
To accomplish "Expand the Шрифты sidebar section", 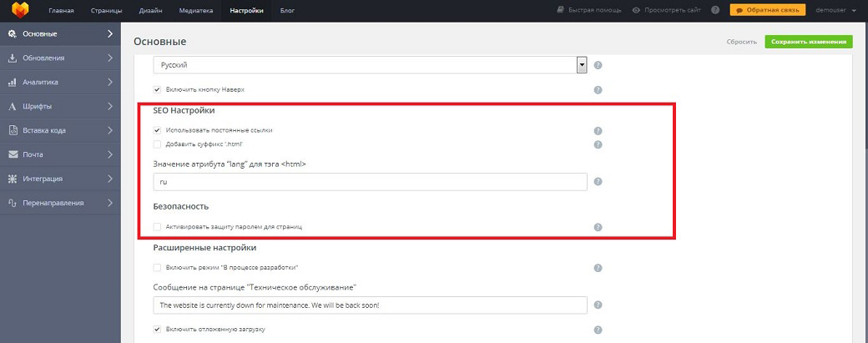I will (x=58, y=107).
